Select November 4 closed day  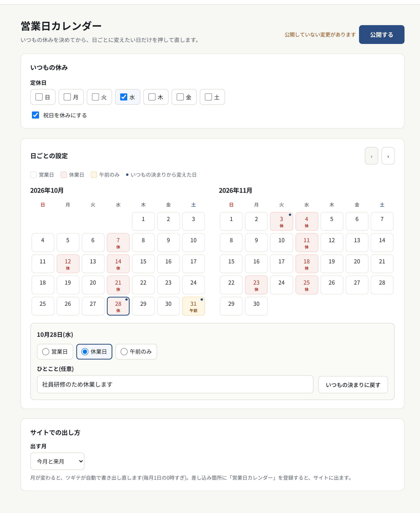pyautogui.click(x=306, y=222)
